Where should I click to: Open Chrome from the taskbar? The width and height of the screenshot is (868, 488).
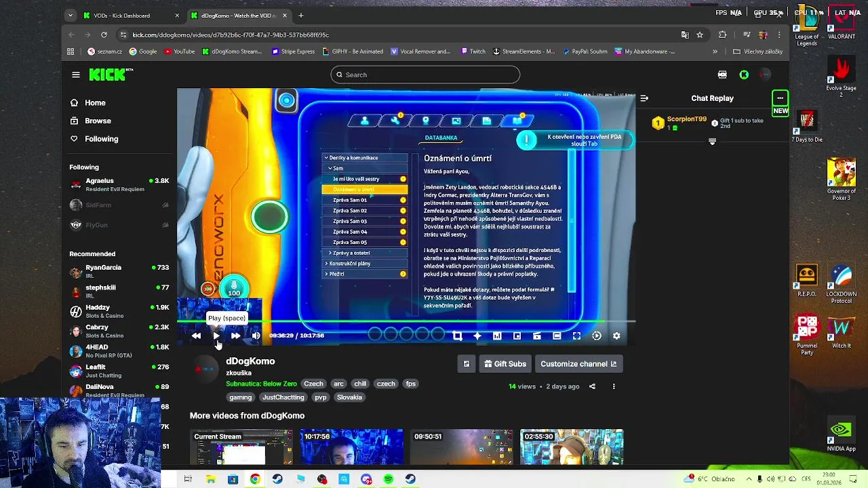(x=255, y=479)
